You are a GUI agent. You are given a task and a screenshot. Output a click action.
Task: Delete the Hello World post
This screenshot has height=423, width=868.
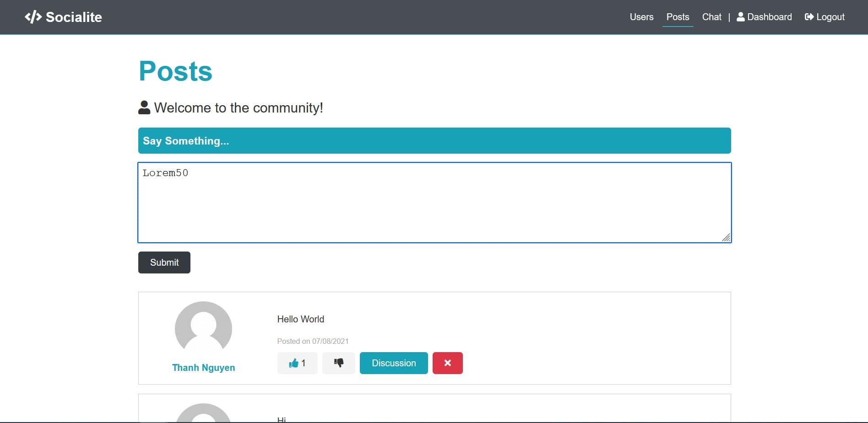tap(447, 363)
